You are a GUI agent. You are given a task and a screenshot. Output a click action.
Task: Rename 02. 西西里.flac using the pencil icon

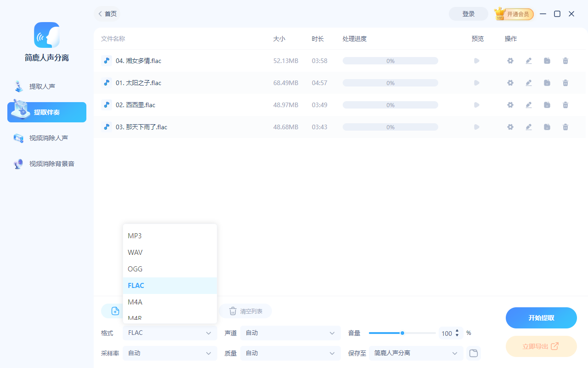(528, 104)
